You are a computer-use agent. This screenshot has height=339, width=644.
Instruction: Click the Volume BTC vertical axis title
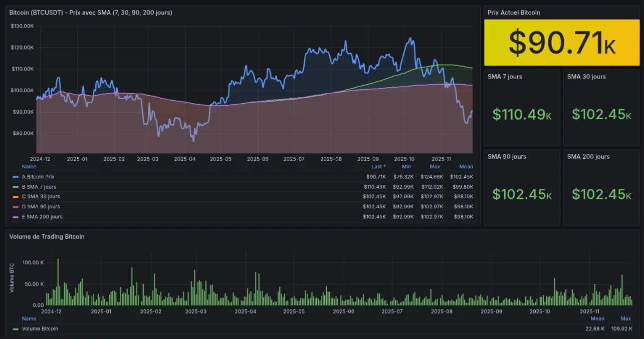click(12, 279)
